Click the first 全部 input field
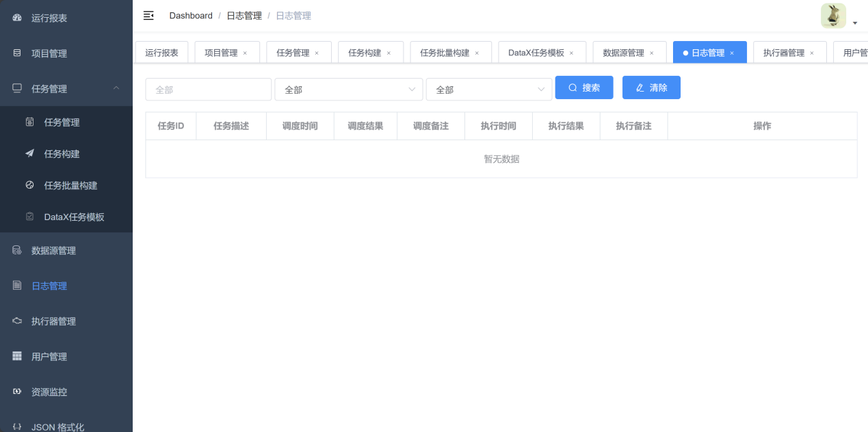868x432 pixels. pyautogui.click(x=209, y=90)
